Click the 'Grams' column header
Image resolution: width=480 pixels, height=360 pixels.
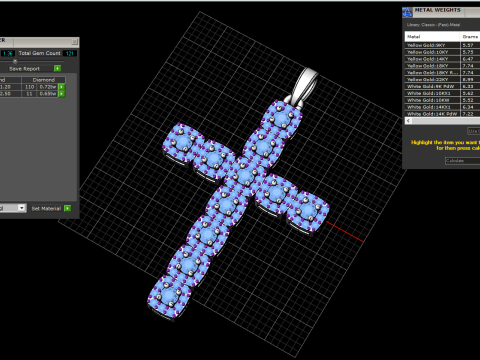470,36
